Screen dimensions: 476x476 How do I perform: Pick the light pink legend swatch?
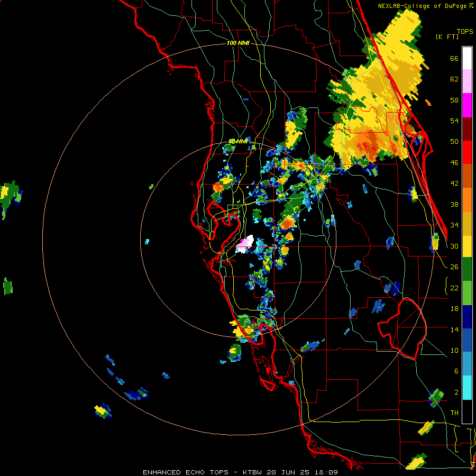(x=467, y=81)
